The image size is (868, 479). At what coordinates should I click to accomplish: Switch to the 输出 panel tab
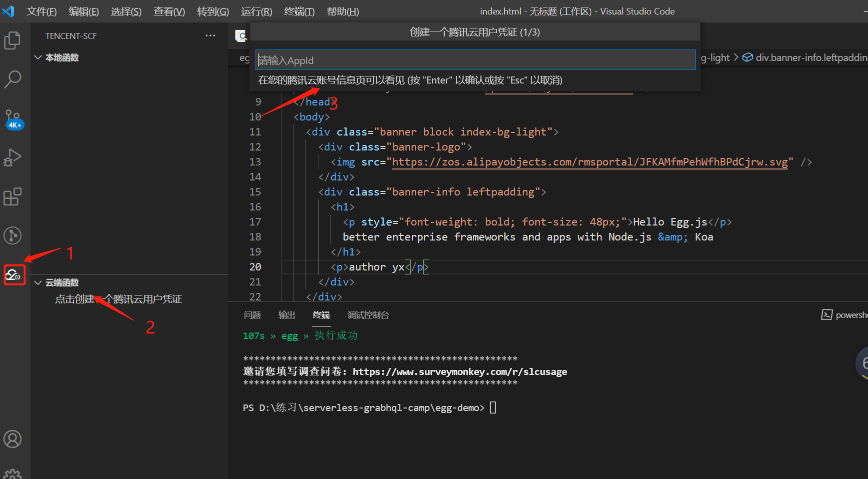tap(287, 315)
